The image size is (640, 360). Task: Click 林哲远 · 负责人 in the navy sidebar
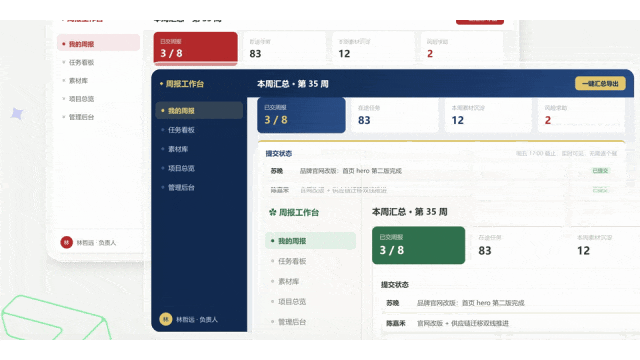tap(197, 320)
